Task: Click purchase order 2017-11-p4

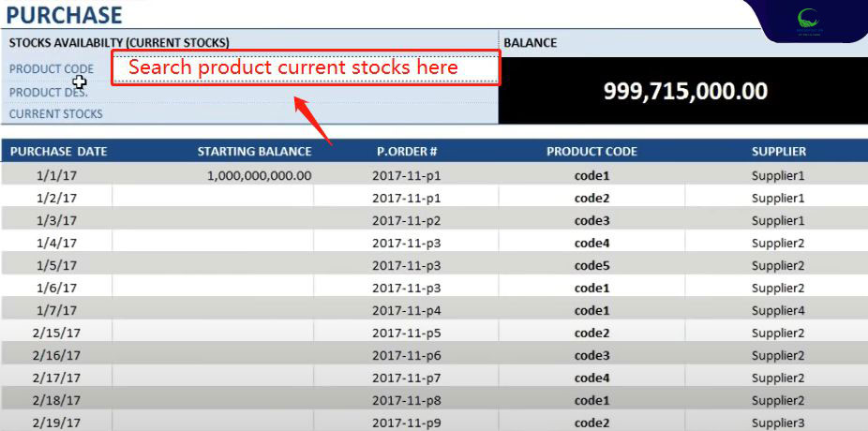Action: tap(406, 310)
